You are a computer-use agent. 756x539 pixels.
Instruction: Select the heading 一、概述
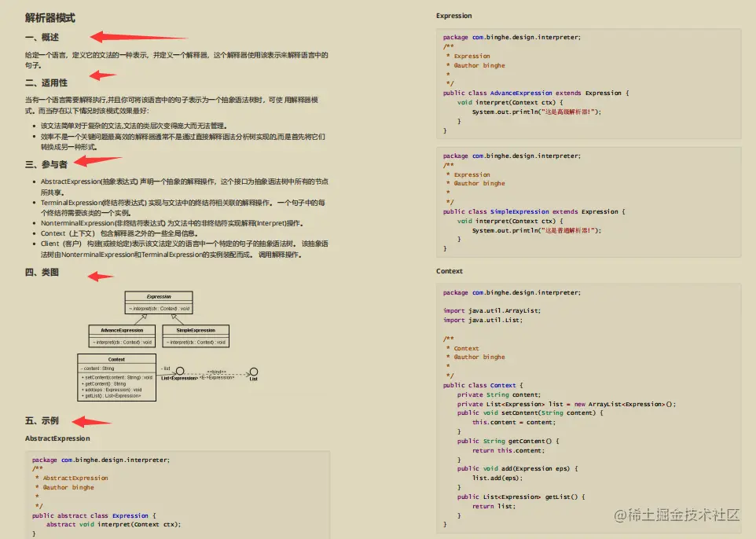pos(42,37)
